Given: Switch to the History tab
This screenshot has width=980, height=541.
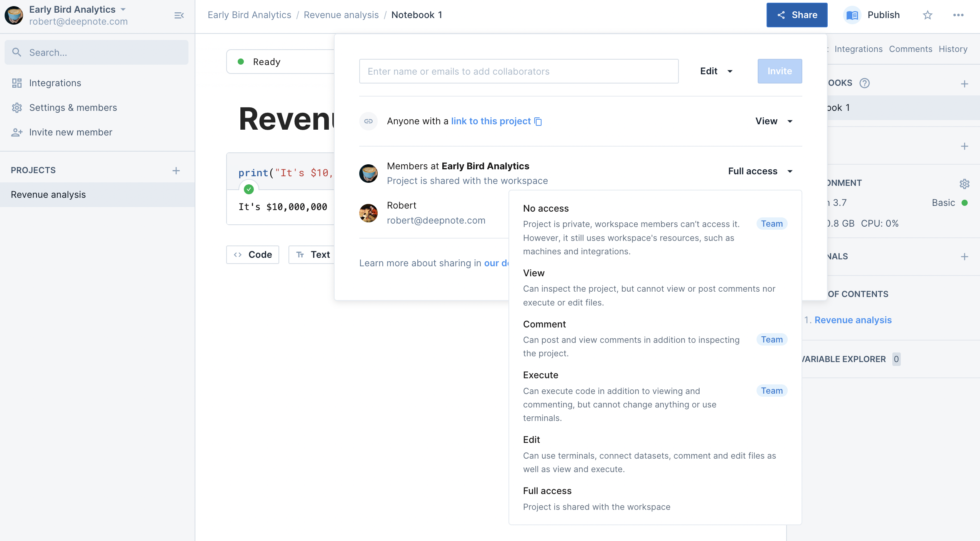Looking at the screenshot, I should [x=953, y=49].
